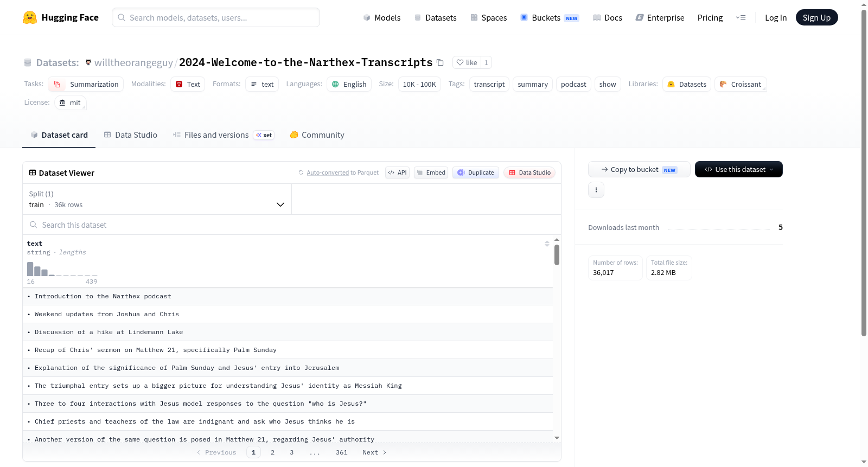This screenshot has width=868, height=467.
Task: Click the Hugging Face logo icon
Action: click(x=30, y=17)
